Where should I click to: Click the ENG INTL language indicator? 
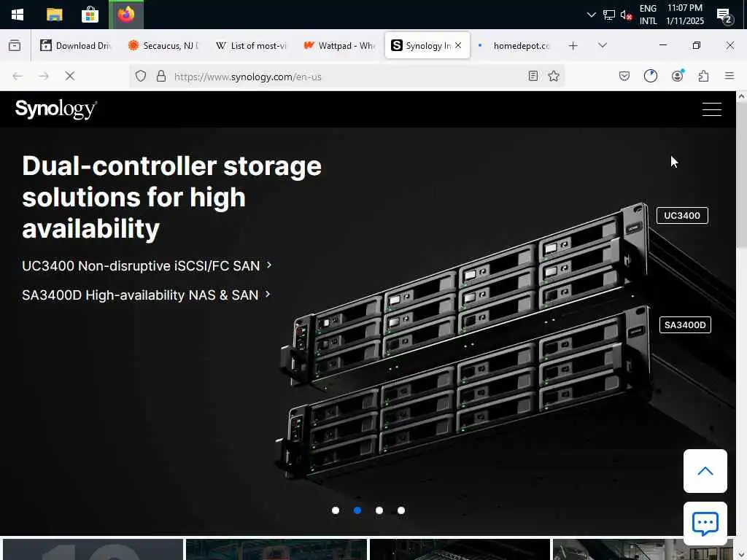click(x=648, y=15)
